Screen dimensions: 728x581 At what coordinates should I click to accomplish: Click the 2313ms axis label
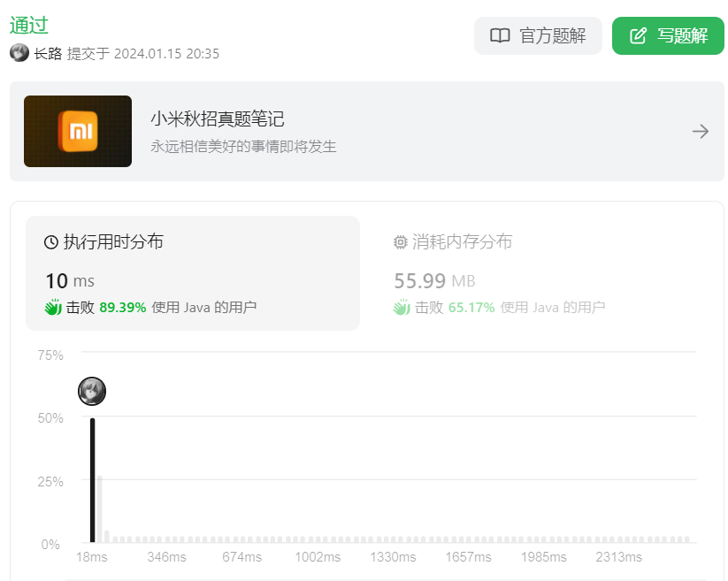coord(618,557)
